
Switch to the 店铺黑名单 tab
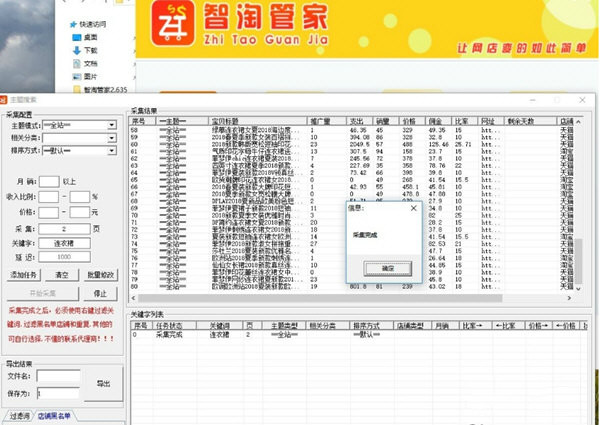54,416
